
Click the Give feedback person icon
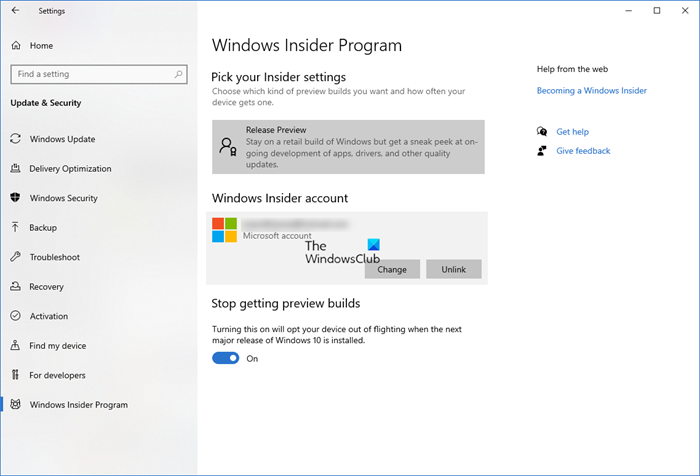coord(542,151)
